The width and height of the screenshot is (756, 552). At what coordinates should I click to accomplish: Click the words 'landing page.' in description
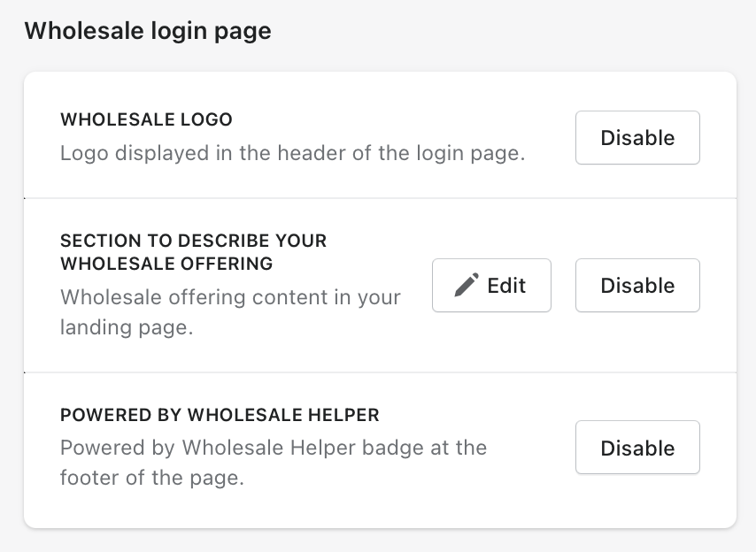click(127, 327)
